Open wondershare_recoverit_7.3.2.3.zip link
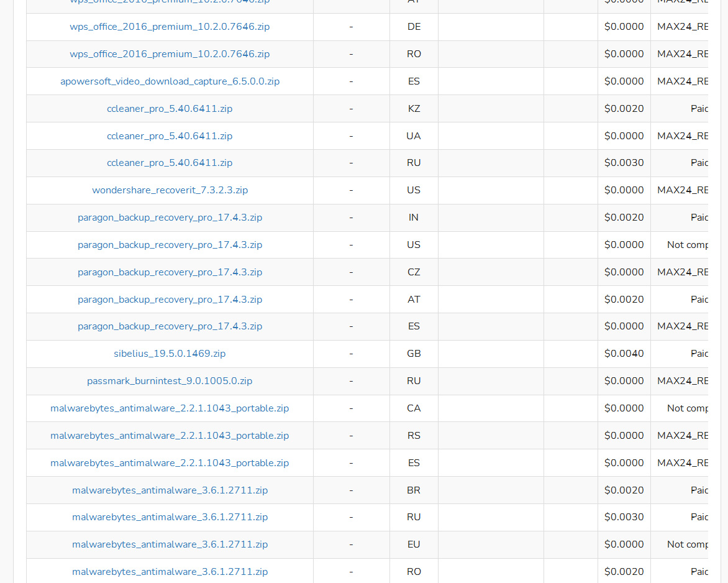 click(x=170, y=190)
